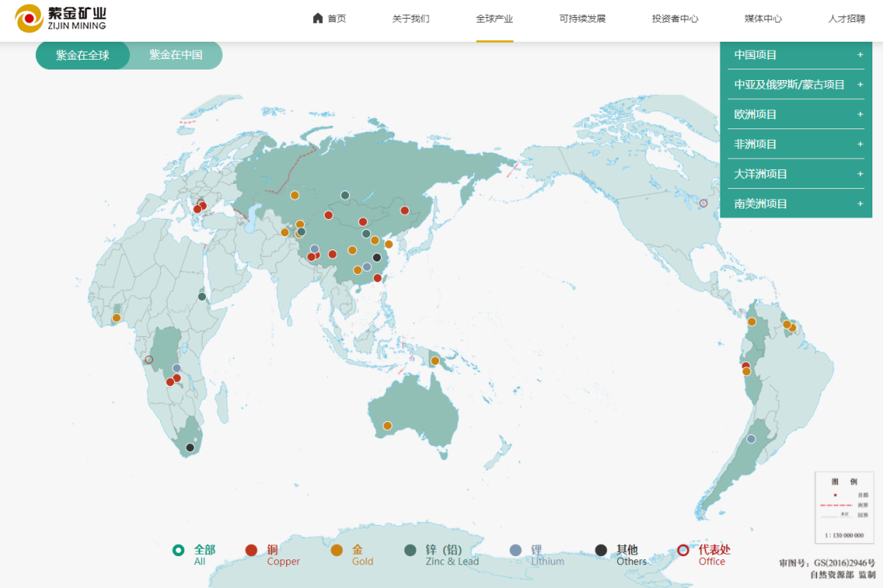Expand 中亚及俄罗斯/蒙古项目 plus sign

(860, 84)
